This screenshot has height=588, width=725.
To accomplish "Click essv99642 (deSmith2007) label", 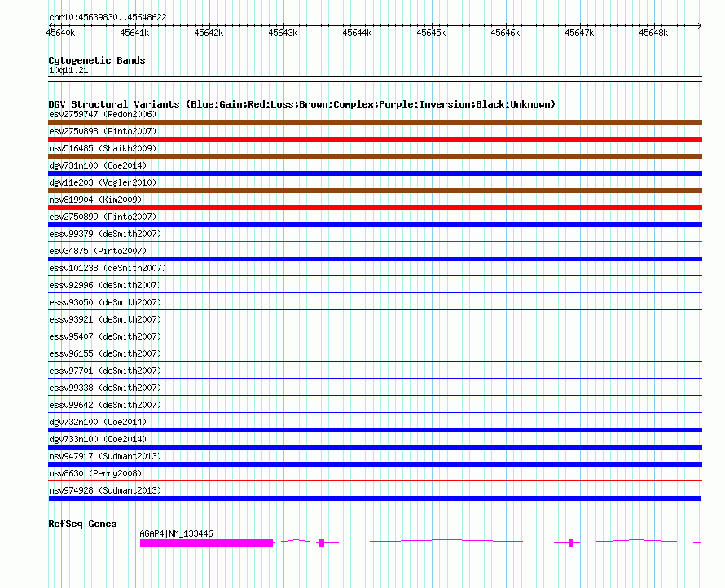I will (105, 405).
